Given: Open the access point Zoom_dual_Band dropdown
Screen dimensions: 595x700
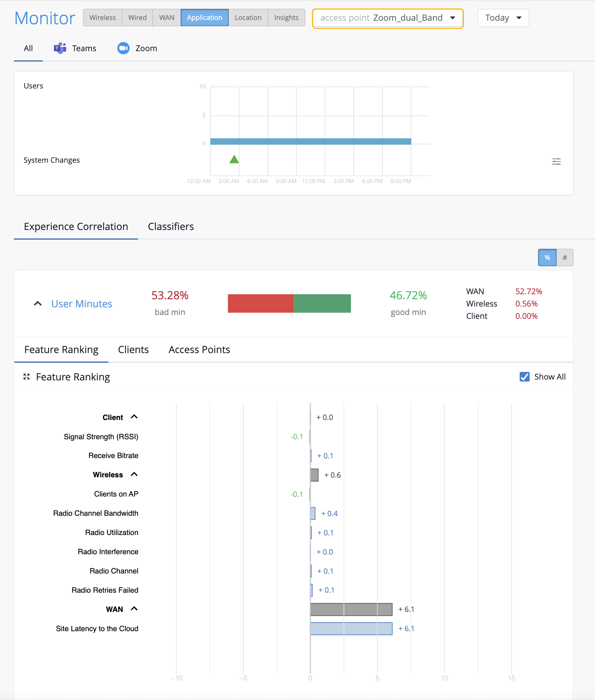Looking at the screenshot, I should (x=388, y=18).
